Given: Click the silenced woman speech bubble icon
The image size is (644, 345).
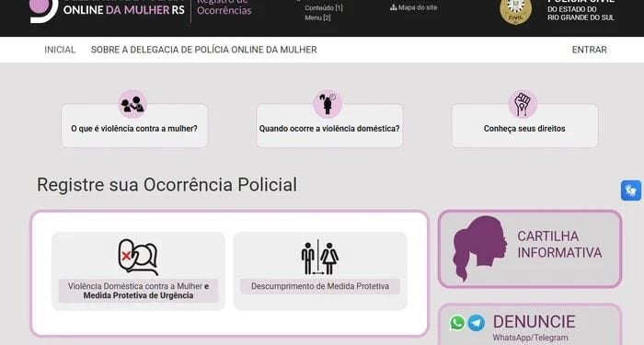Looking at the screenshot, I should click(138, 257).
